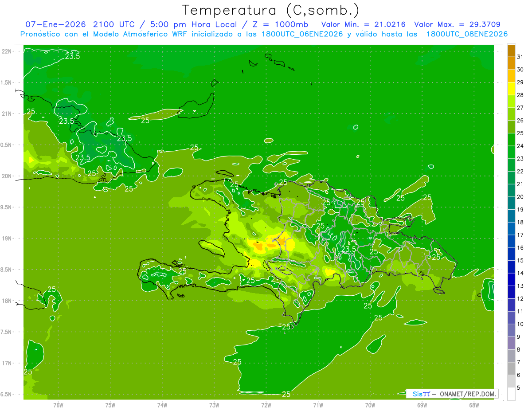
Task: Click the "1800UTC_06ENE2026" initialization time
Action: 302,34
